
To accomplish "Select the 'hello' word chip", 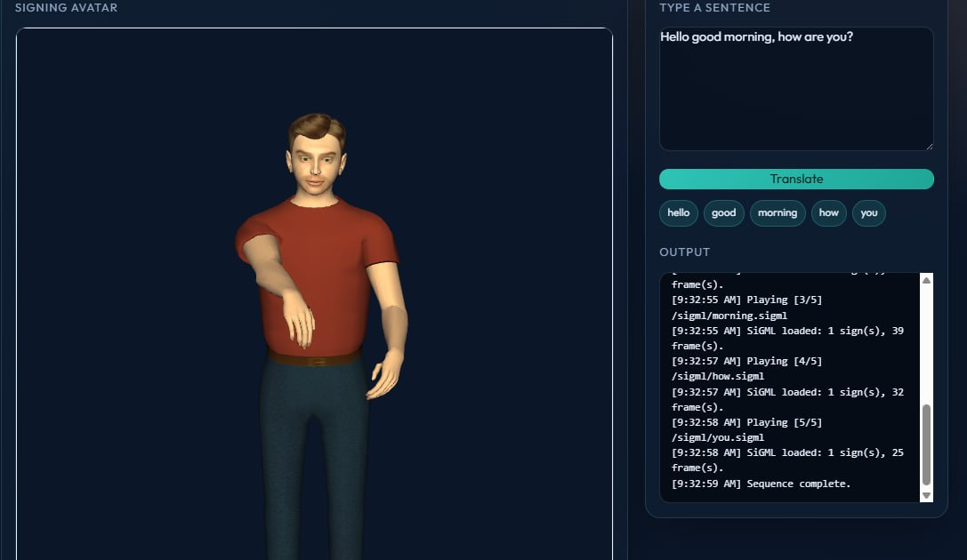I will (679, 213).
